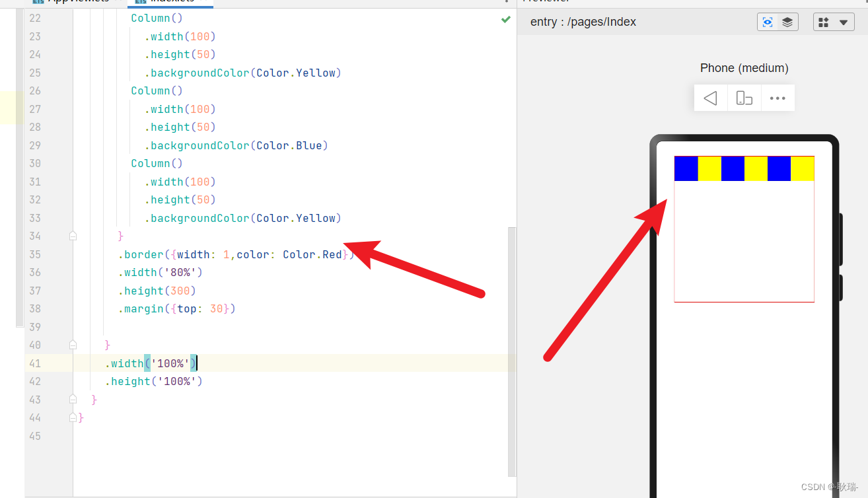The height and width of the screenshot is (498, 868).
Task: Click the .width('80%') code line
Action: (161, 272)
